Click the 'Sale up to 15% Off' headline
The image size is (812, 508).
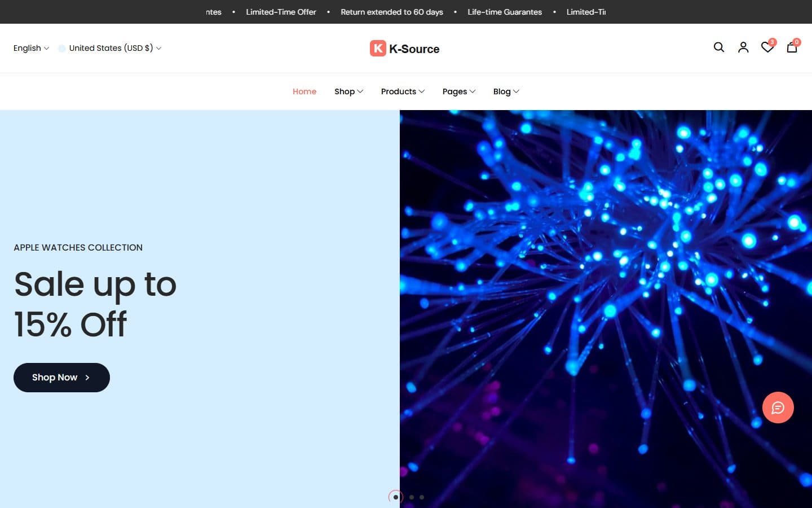coord(95,304)
